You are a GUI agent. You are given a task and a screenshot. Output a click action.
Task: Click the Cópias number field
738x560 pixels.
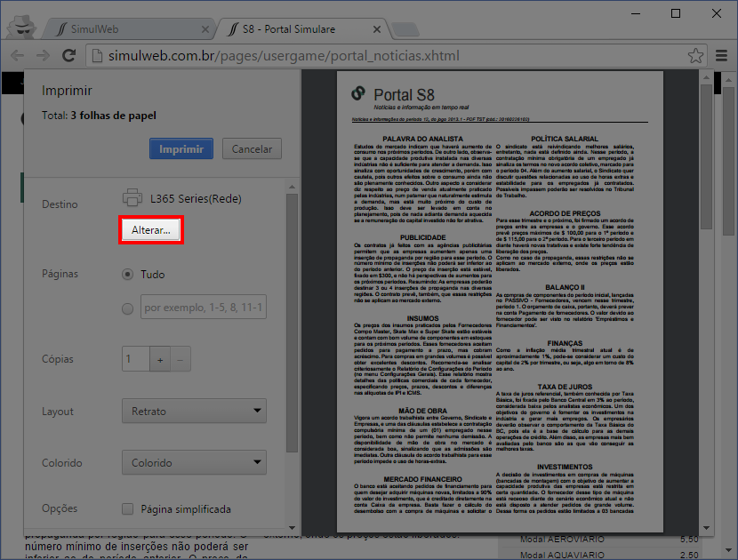(136, 359)
